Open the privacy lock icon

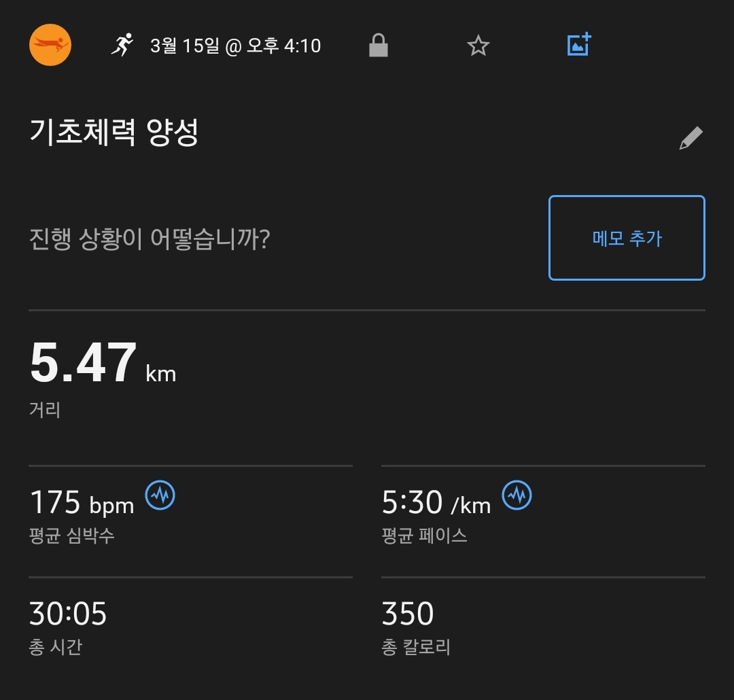tap(379, 45)
